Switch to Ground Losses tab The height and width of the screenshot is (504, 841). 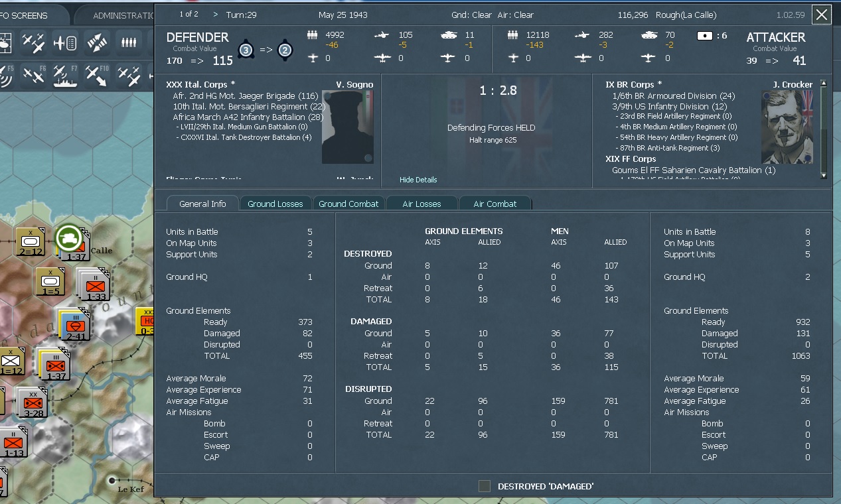click(x=275, y=204)
